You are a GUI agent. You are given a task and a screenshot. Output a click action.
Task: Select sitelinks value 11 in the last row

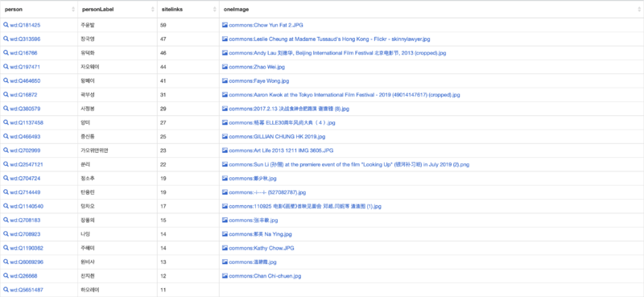pos(163,290)
